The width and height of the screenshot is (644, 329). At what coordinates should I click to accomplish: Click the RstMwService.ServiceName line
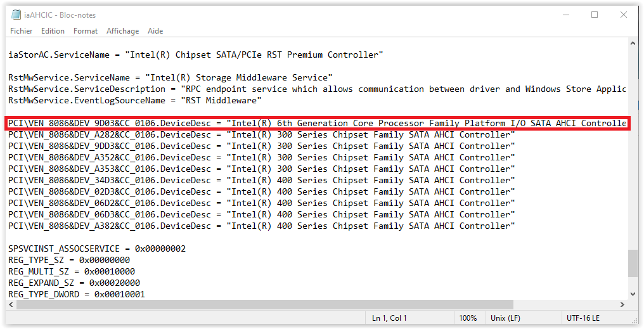tap(171, 77)
